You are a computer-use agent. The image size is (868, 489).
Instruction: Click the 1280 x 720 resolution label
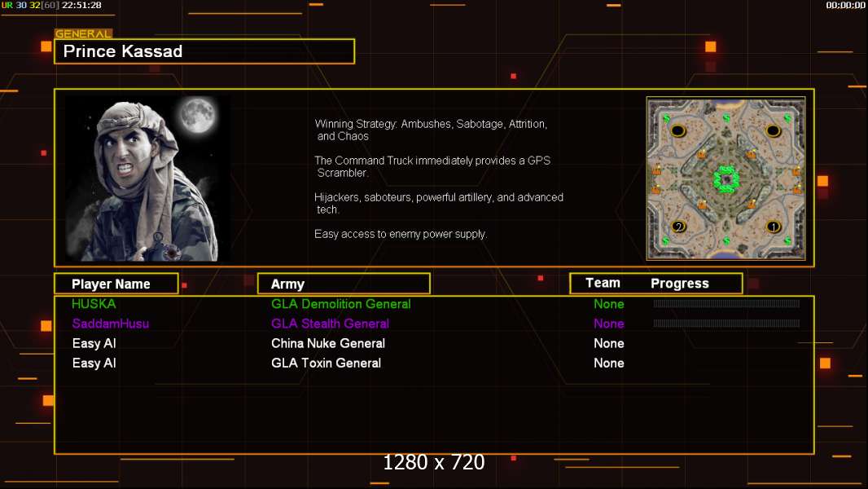tap(434, 462)
